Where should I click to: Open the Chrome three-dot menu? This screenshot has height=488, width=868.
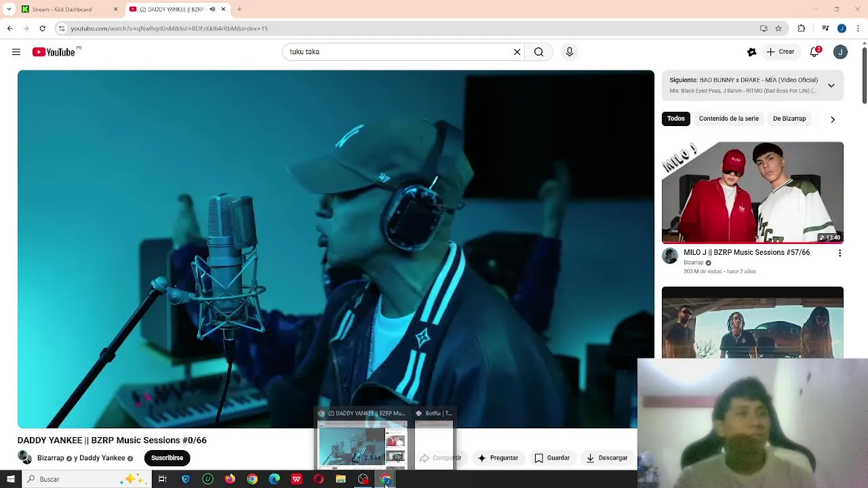coord(859,28)
